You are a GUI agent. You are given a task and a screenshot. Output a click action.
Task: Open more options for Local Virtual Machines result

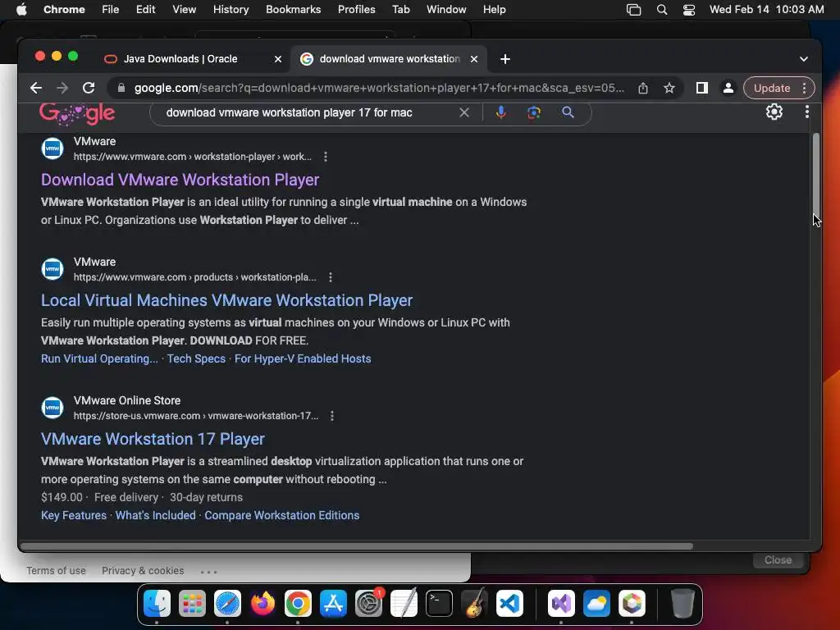point(331,277)
